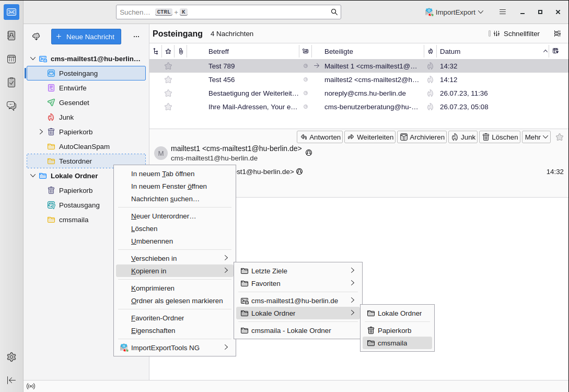Click the Neue Nachricht button

86,37
